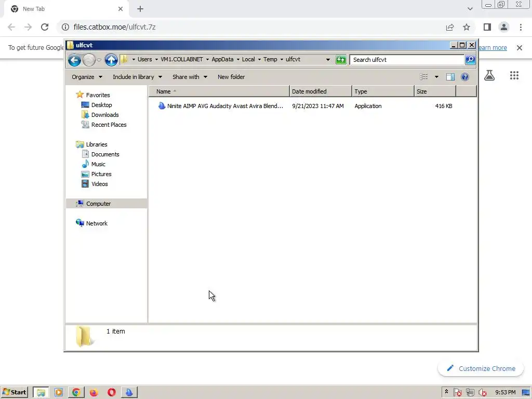532x399 pixels.
Task: Show hidden tray icons
Action: click(446, 392)
